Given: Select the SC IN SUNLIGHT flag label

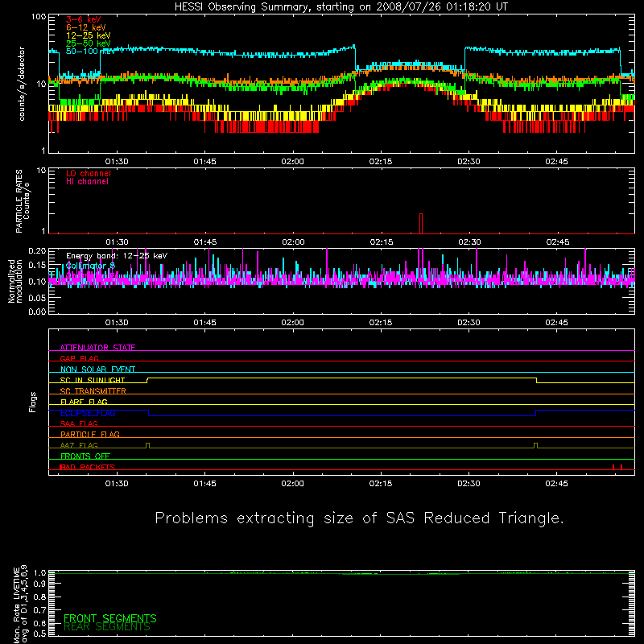Looking at the screenshot, I should click(93, 380).
